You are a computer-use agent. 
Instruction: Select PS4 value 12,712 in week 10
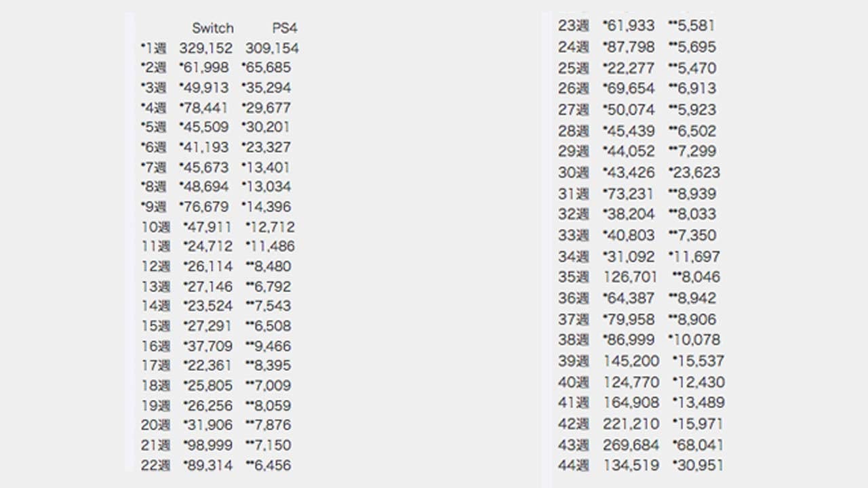click(x=271, y=227)
